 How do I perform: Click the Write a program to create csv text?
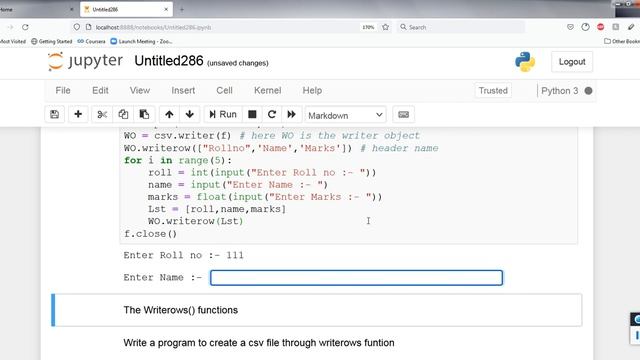(x=259, y=343)
